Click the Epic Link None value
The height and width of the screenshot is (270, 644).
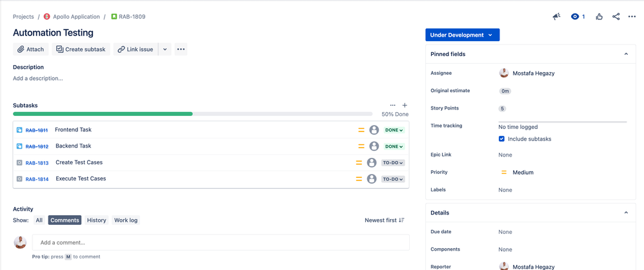coord(505,155)
